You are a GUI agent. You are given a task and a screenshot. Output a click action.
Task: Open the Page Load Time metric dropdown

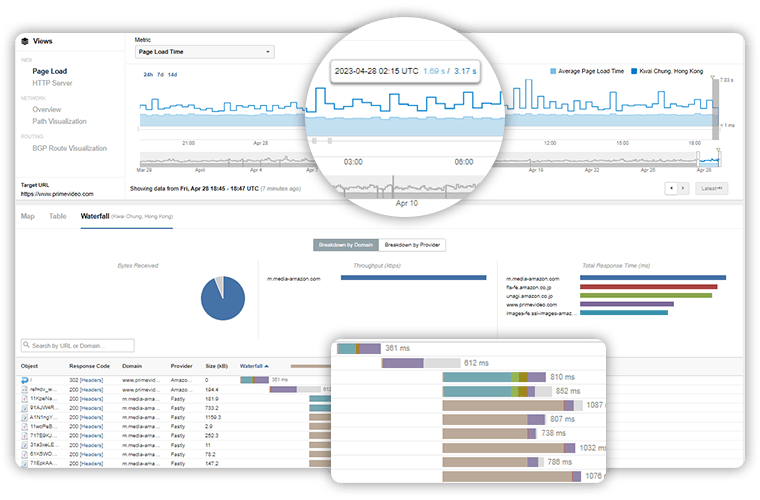pos(204,52)
